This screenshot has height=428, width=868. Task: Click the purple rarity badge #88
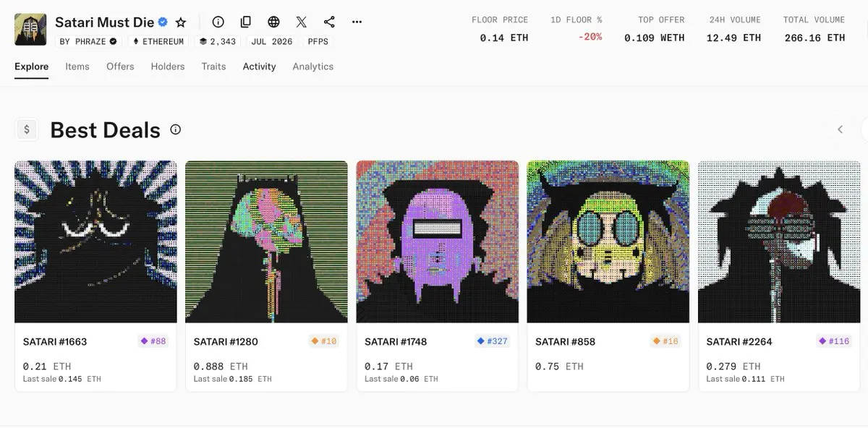(x=153, y=341)
